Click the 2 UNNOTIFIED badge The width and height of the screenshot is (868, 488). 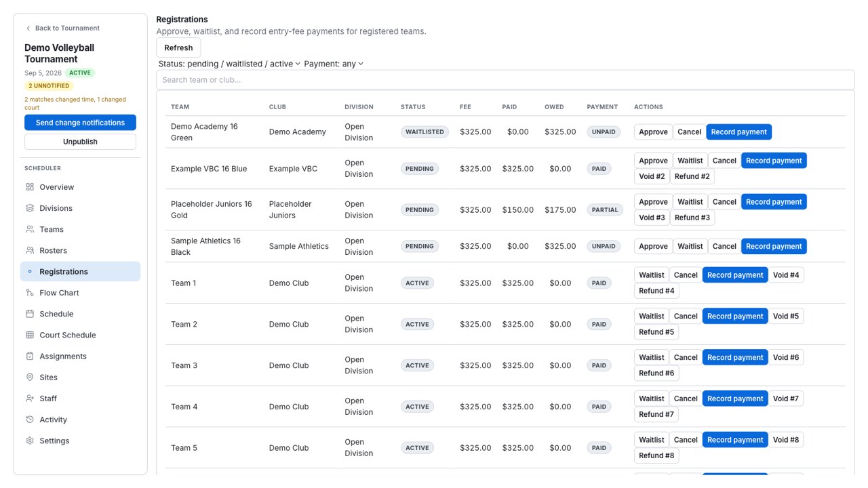49,86
